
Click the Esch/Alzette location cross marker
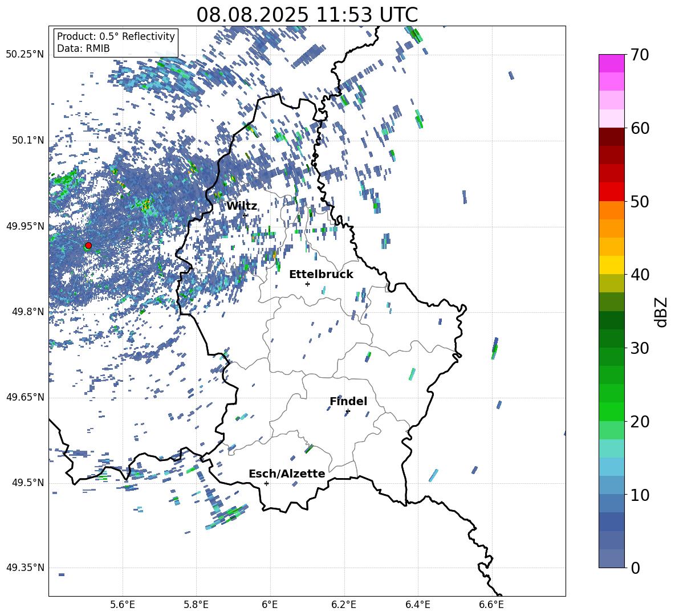266,483
